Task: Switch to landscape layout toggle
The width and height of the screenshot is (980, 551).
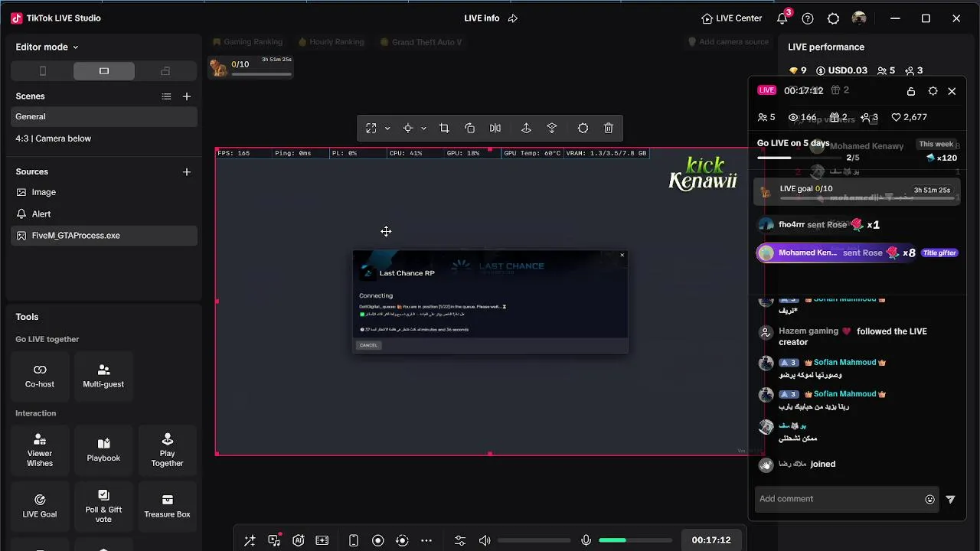Action: tap(104, 71)
